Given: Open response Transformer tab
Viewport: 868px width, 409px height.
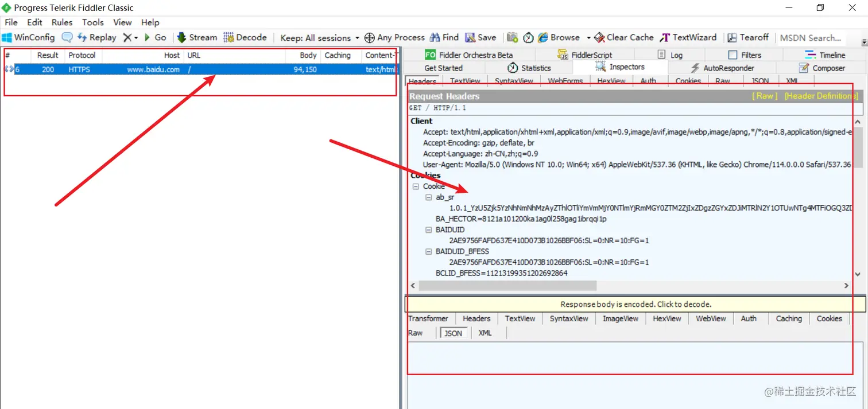Looking at the screenshot, I should (x=428, y=318).
